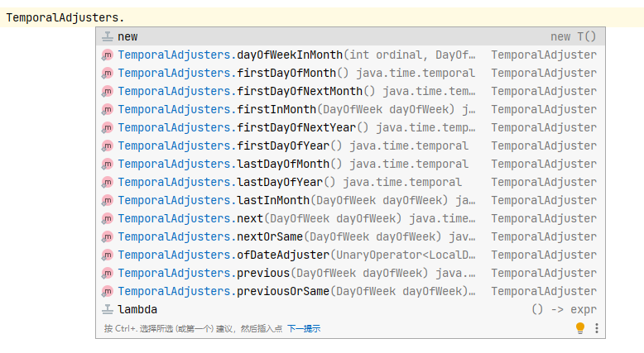This screenshot has width=644, height=353.
Task: Click method icon next to firstInMonth
Action: [108, 109]
